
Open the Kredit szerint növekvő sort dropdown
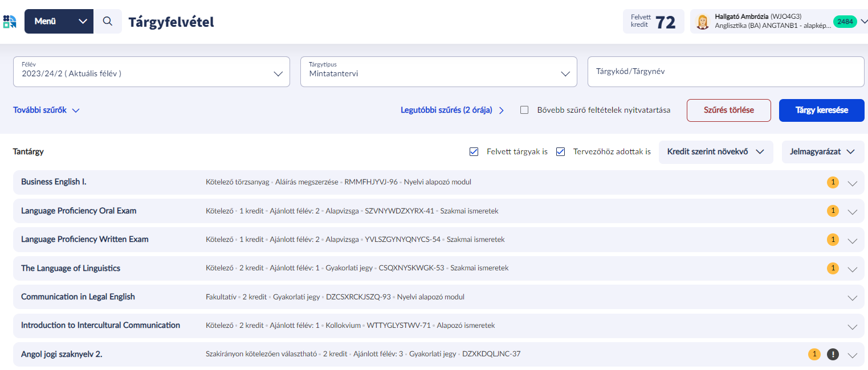click(715, 152)
